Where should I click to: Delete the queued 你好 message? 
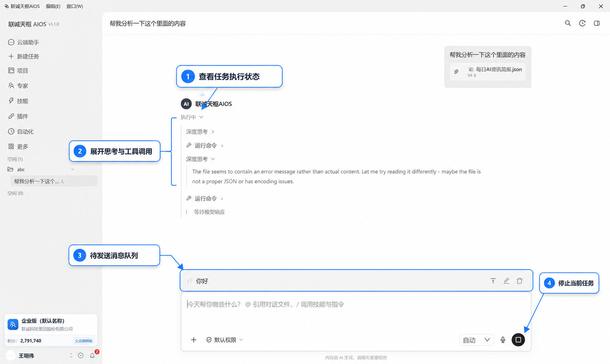(x=519, y=281)
